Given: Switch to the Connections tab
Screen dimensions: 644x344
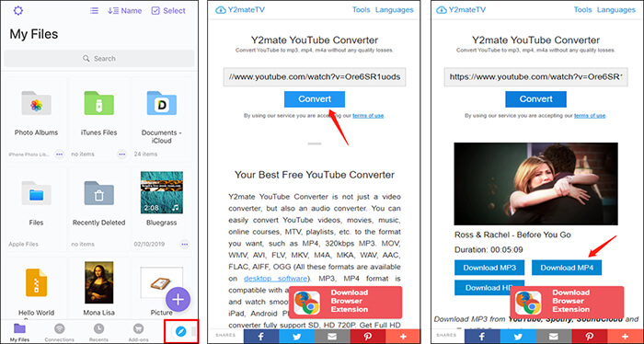Looking at the screenshot, I should [x=60, y=333].
